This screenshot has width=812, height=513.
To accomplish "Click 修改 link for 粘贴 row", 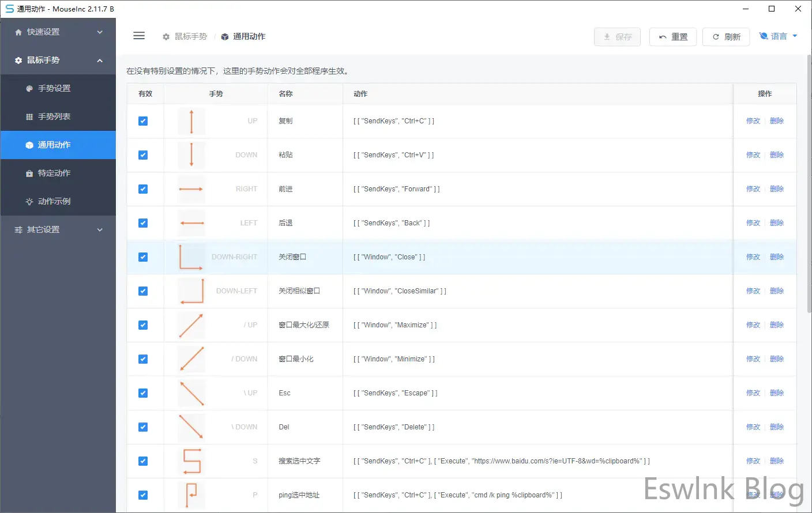I will click(x=753, y=155).
